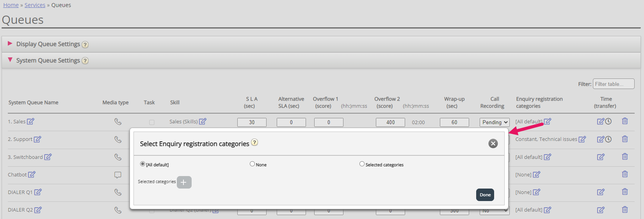
Task: Edit the 1. Sales queue name
Action: [x=30, y=121]
